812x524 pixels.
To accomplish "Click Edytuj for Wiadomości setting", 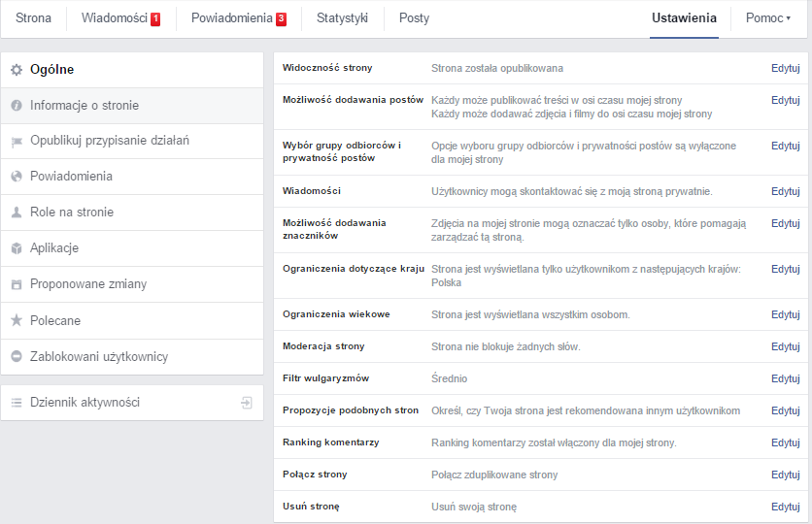I will click(x=786, y=191).
